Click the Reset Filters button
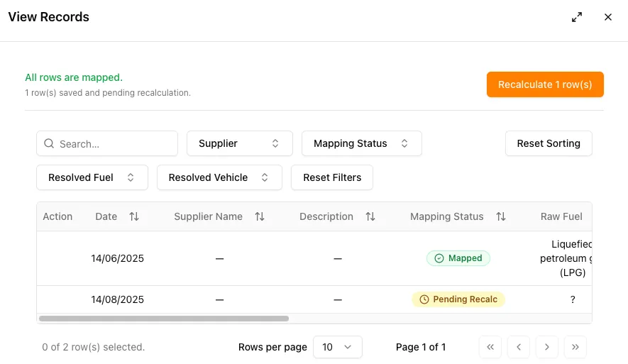Image resolution: width=628 pixels, height=364 pixels. click(332, 177)
